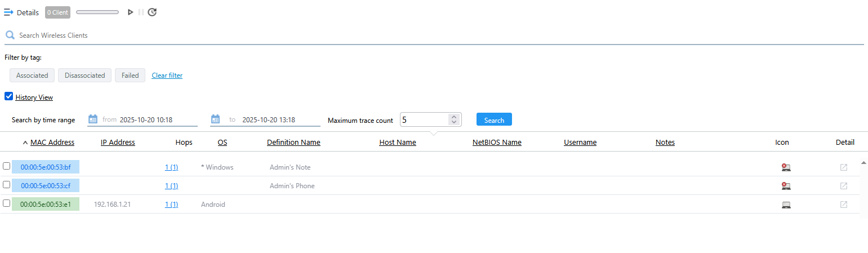Filter clients by the Failed tag
Viewport: 868px width, 253px height.
(130, 76)
